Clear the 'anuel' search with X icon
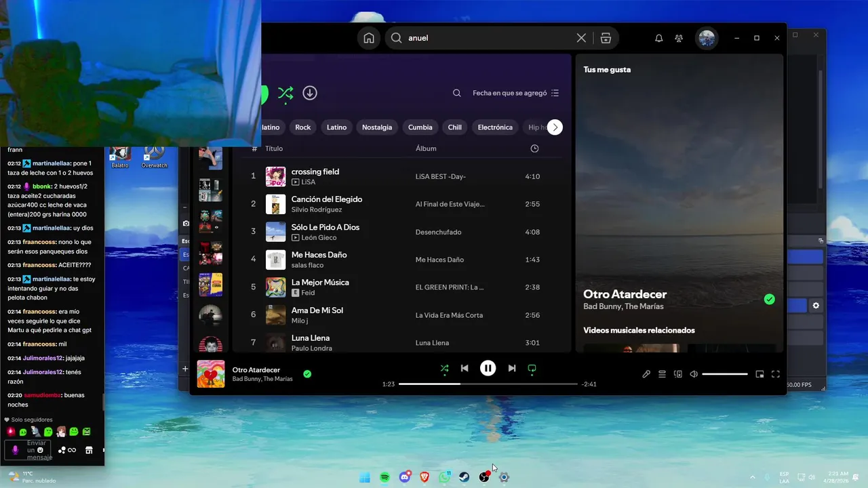 pos(581,38)
